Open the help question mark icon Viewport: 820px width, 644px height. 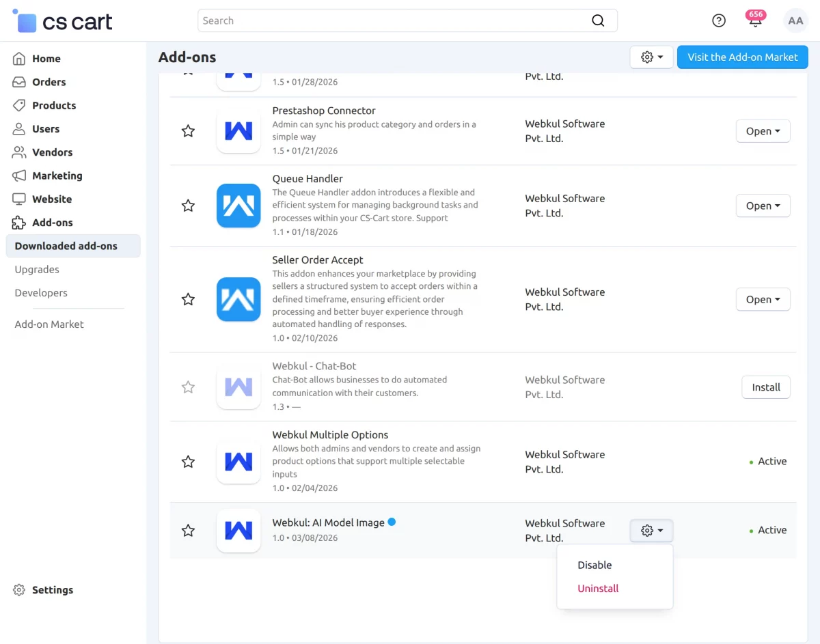[x=719, y=20]
